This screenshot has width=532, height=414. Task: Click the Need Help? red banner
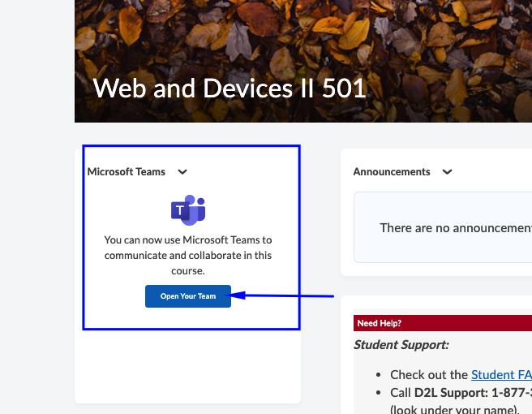pos(443,323)
